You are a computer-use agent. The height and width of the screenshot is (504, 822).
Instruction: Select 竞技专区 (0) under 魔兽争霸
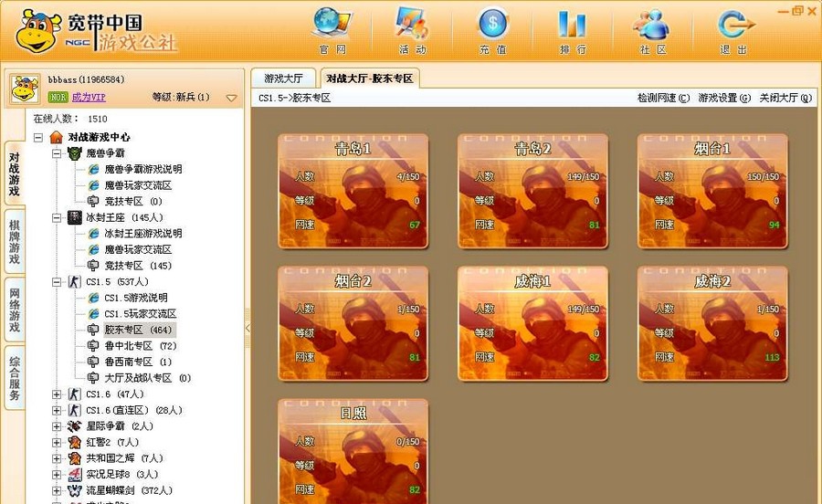[133, 201]
